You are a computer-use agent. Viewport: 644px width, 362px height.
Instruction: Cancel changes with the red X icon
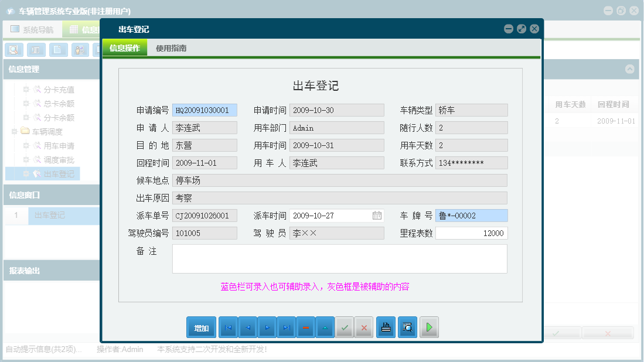click(x=364, y=327)
